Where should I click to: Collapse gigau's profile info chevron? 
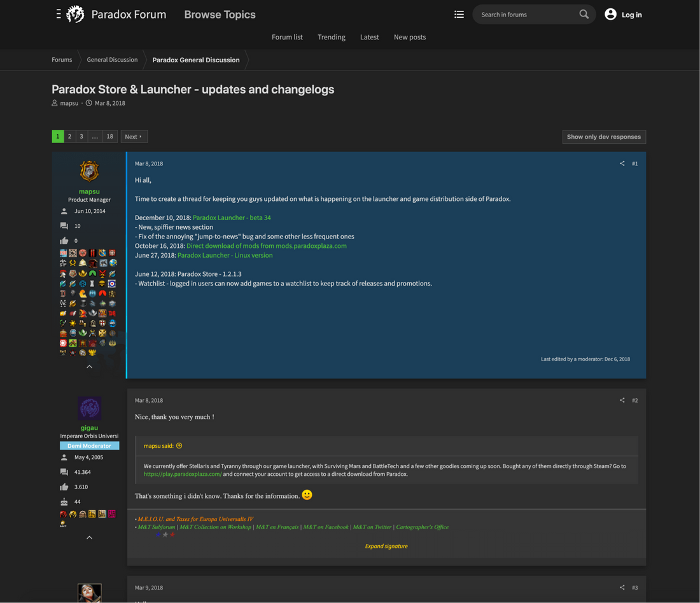[89, 537]
